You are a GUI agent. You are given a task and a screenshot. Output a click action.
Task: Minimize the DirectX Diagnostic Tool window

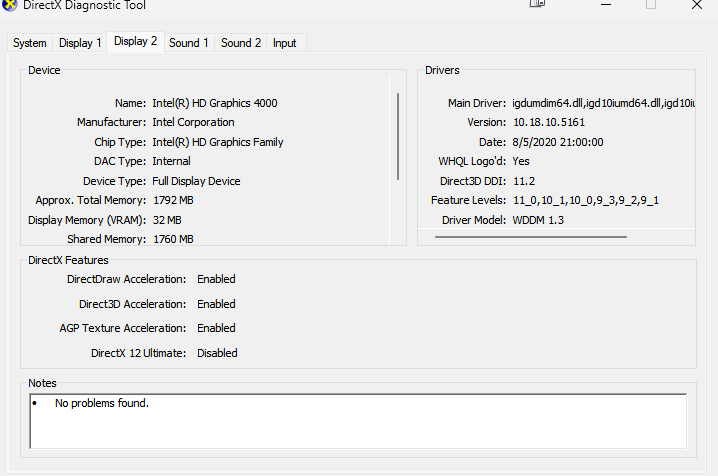(606, 5)
